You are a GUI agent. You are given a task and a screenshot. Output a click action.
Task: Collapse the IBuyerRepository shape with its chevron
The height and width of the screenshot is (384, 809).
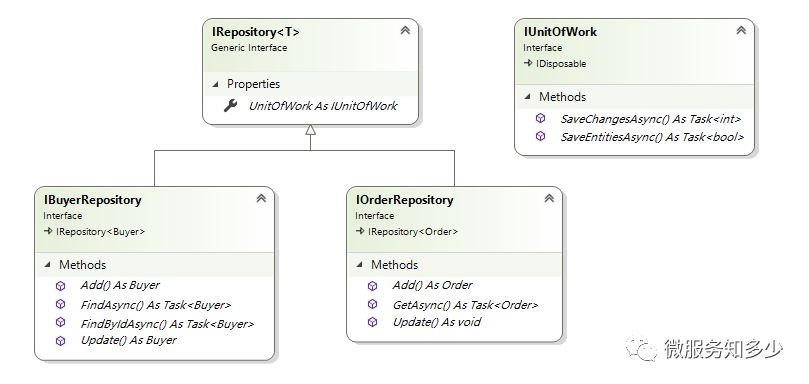point(261,198)
